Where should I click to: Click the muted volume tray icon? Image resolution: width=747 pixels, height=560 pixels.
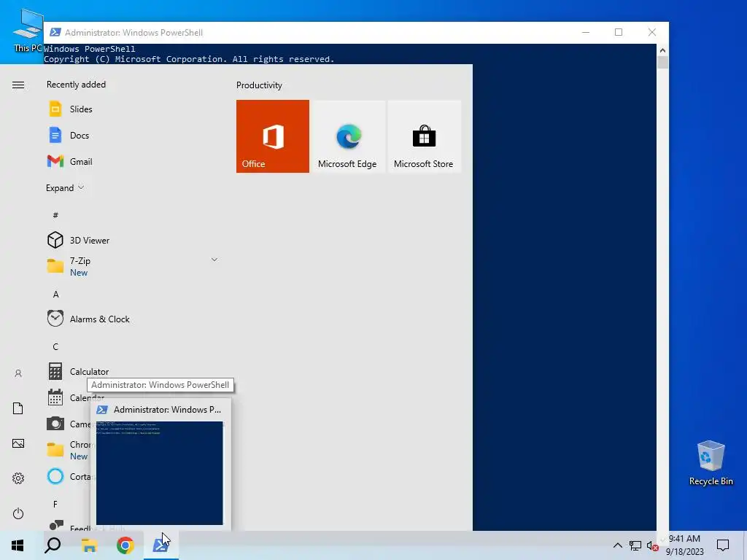(653, 545)
